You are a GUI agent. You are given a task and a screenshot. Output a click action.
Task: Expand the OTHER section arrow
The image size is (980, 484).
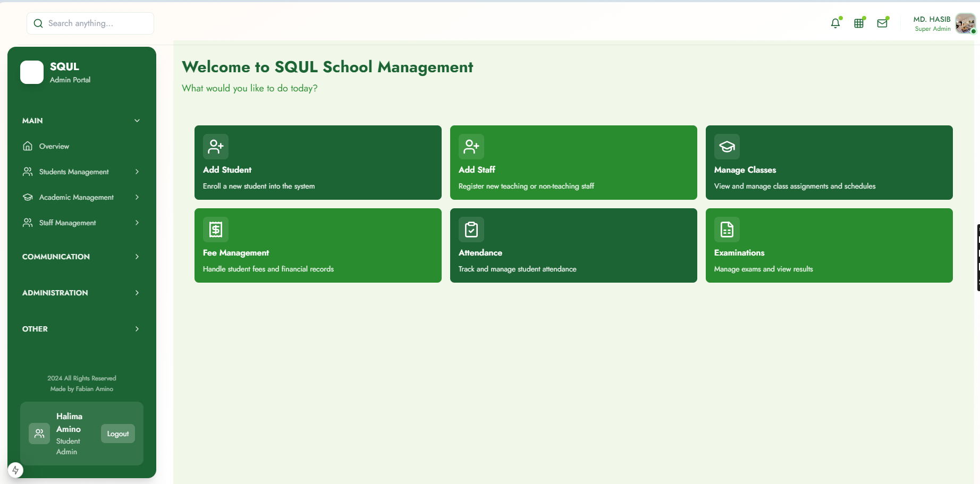[x=137, y=329]
